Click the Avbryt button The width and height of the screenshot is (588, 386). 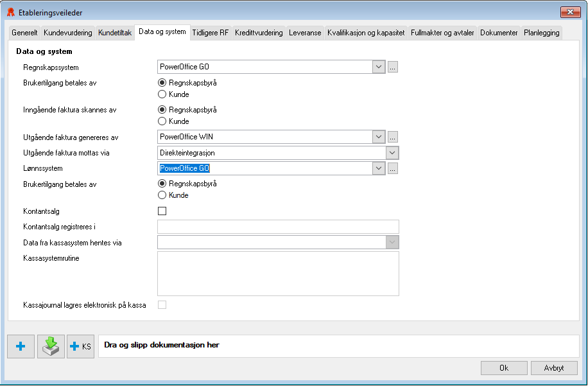point(554,368)
